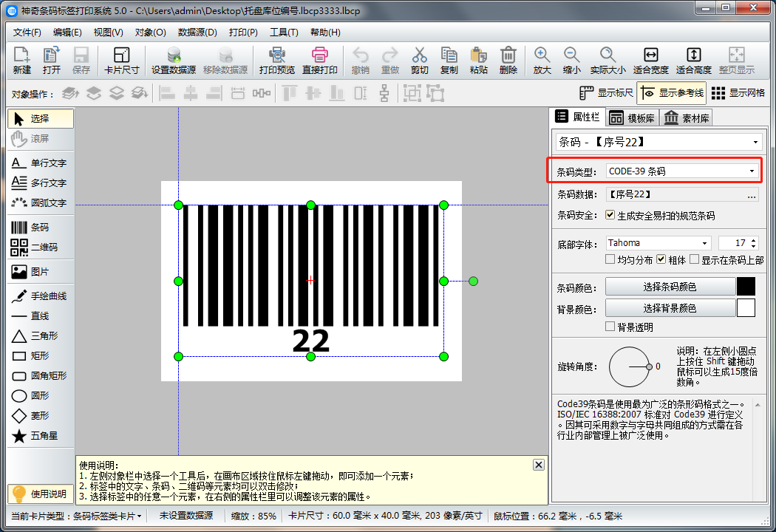This screenshot has width=776, height=532.
Task: Click the black barcode color swatch
Action: pyautogui.click(x=746, y=287)
